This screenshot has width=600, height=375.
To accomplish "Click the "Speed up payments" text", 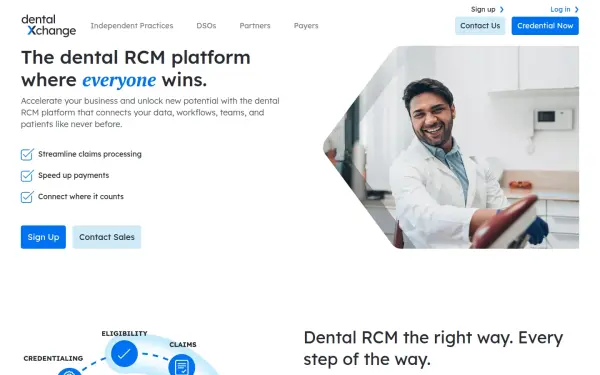I will [73, 175].
